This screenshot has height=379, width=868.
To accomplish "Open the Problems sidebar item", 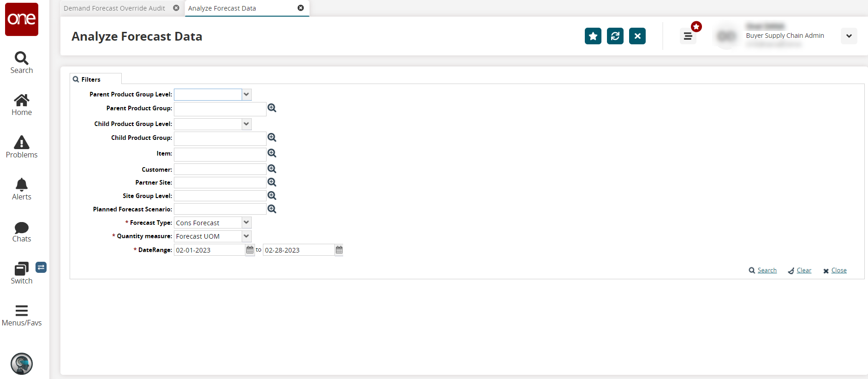I will pyautogui.click(x=22, y=147).
